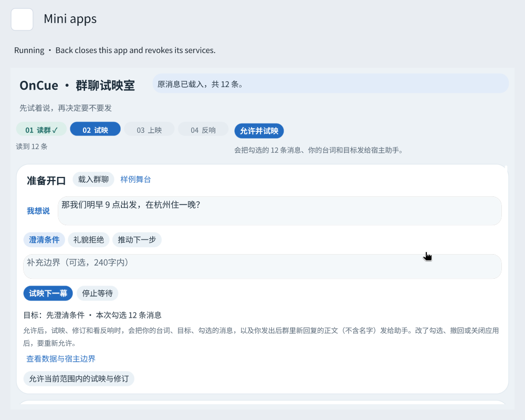Click the Mini apps back square button

point(22,19)
